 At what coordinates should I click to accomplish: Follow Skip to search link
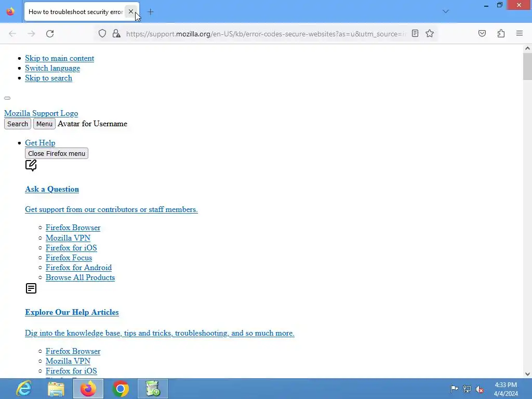tap(48, 78)
